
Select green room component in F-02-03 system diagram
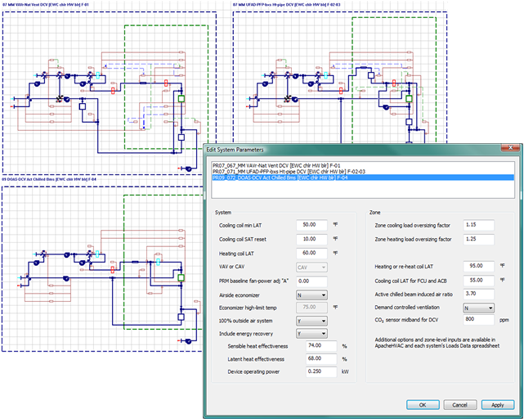[x=409, y=99]
